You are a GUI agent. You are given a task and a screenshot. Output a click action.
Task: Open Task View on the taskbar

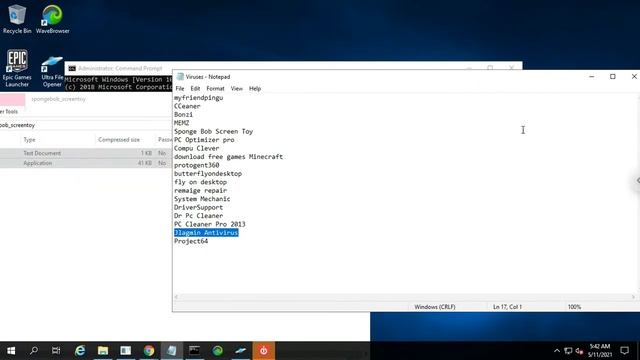(56, 351)
